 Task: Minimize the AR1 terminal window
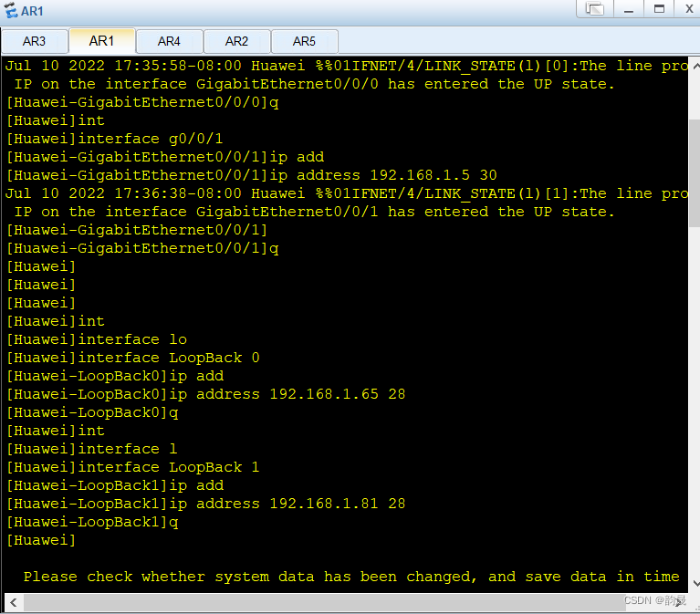(x=627, y=9)
